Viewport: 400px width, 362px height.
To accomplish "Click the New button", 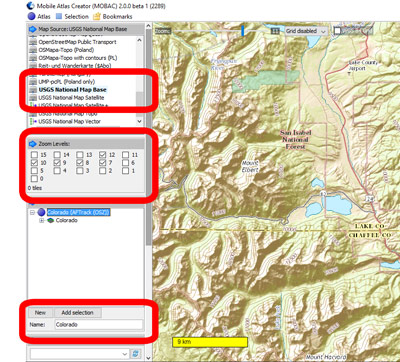I will pyautogui.click(x=40, y=313).
